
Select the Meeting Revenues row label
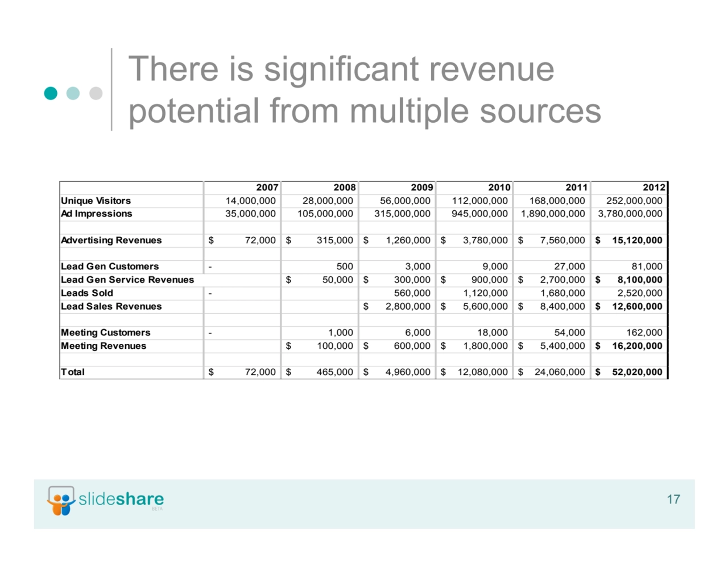click(x=104, y=346)
